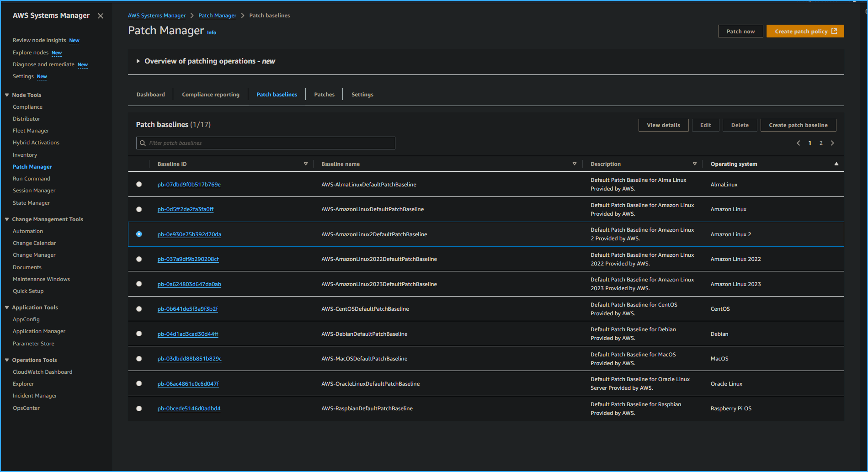
Task: Click the next-page arrow in pagination
Action: 832,143
